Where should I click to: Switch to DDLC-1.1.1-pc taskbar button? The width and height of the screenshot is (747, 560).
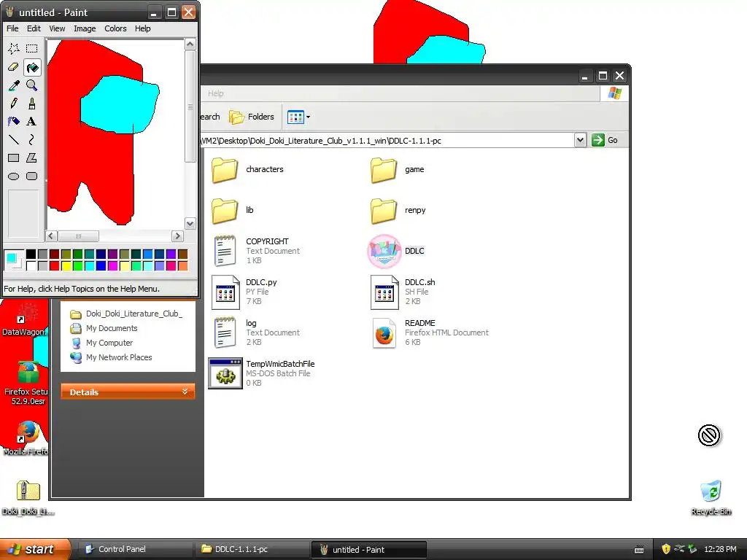(252, 549)
